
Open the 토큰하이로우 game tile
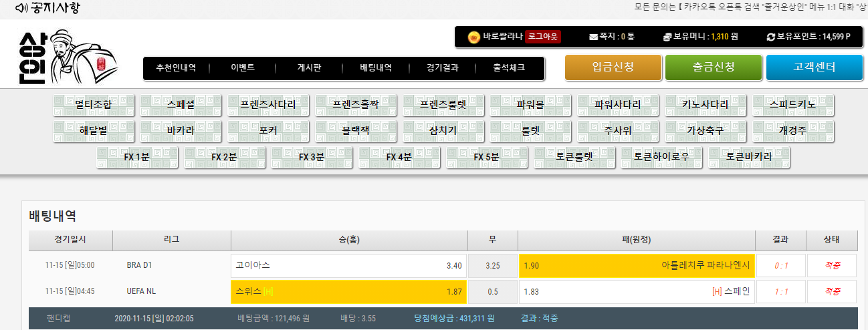(x=661, y=158)
